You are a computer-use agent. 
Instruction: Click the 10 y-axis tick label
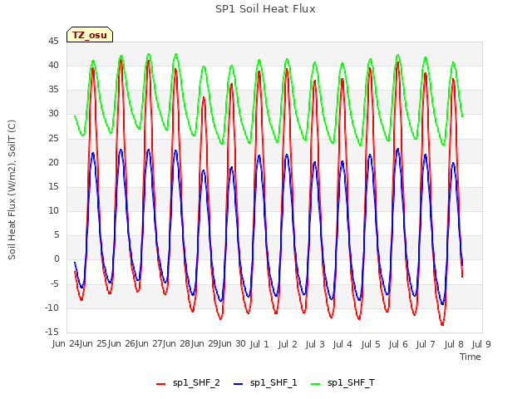tap(53, 210)
